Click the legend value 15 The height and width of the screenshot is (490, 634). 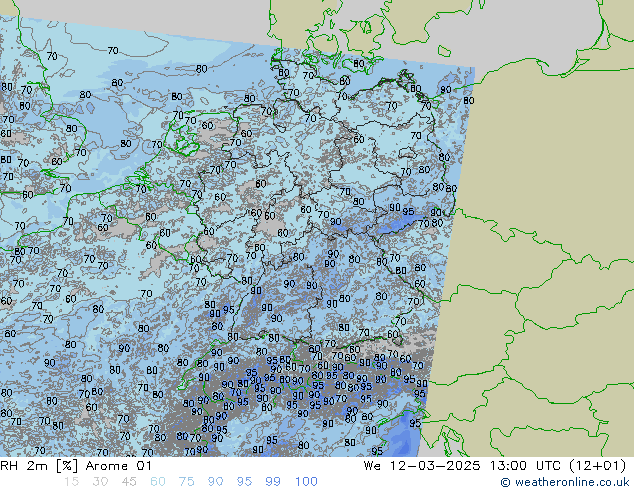(71, 482)
